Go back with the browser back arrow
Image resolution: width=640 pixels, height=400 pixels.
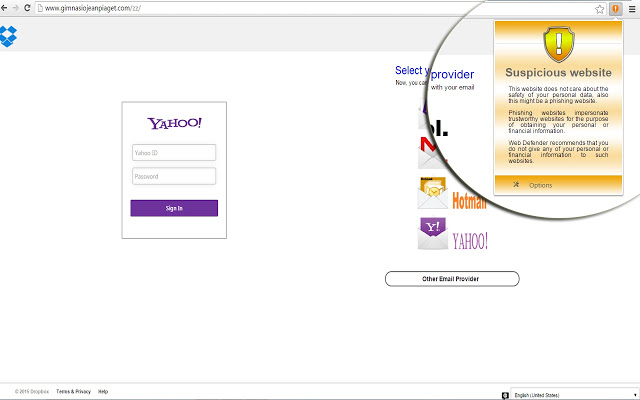[x=4, y=8]
